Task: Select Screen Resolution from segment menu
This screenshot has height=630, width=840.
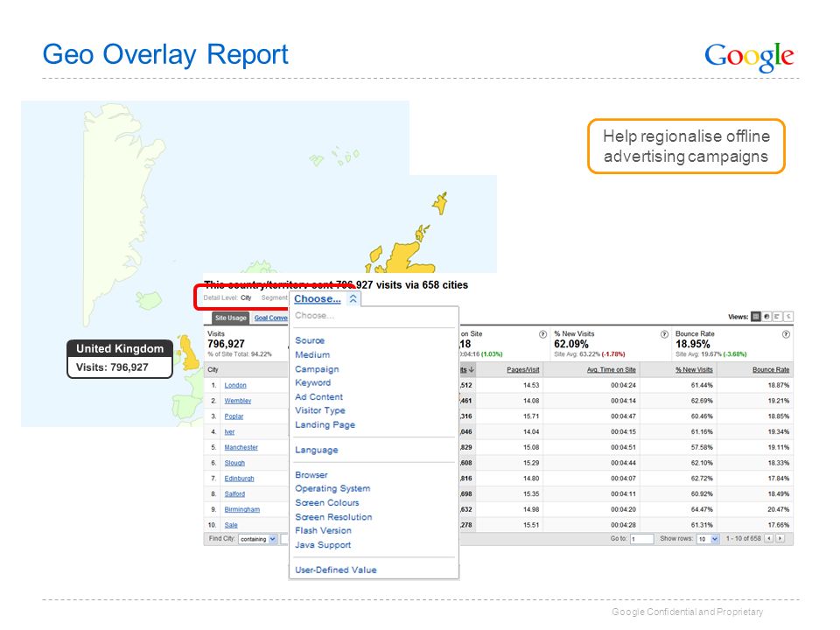Action: point(333,517)
